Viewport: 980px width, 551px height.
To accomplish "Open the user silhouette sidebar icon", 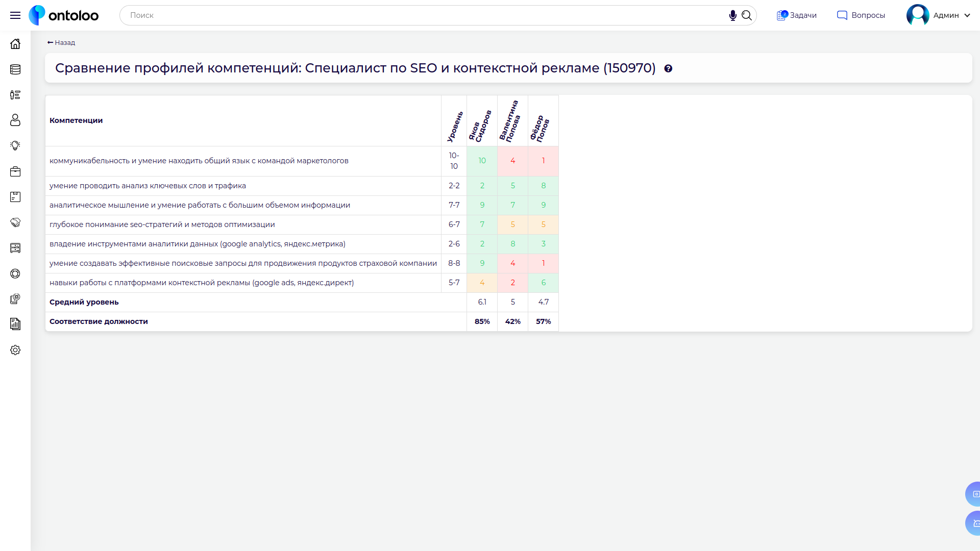I will [x=15, y=120].
